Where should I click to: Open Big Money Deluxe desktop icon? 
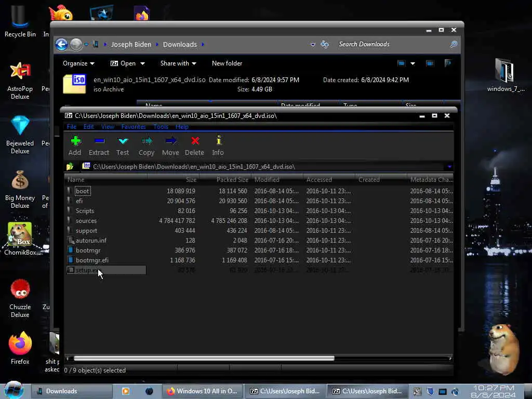point(20,190)
